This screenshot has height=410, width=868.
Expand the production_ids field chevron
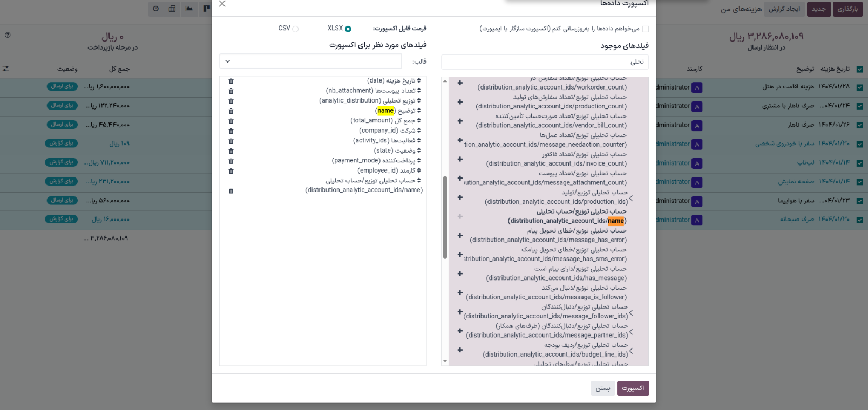pos(631,198)
